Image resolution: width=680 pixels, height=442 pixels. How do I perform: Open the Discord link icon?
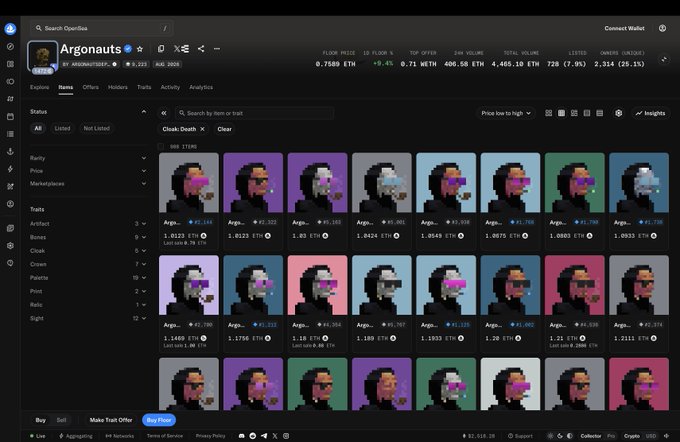pos(242,436)
